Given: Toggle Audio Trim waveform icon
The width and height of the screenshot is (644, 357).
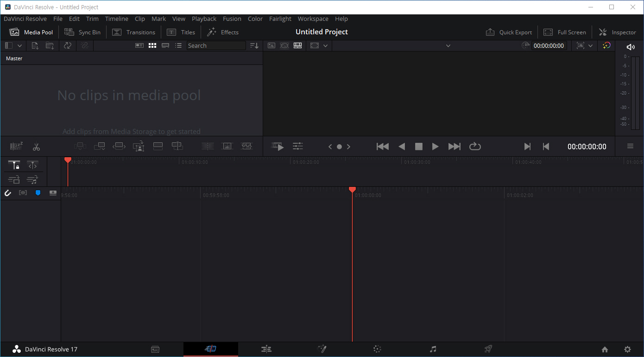Looking at the screenshot, I should click(x=23, y=193).
